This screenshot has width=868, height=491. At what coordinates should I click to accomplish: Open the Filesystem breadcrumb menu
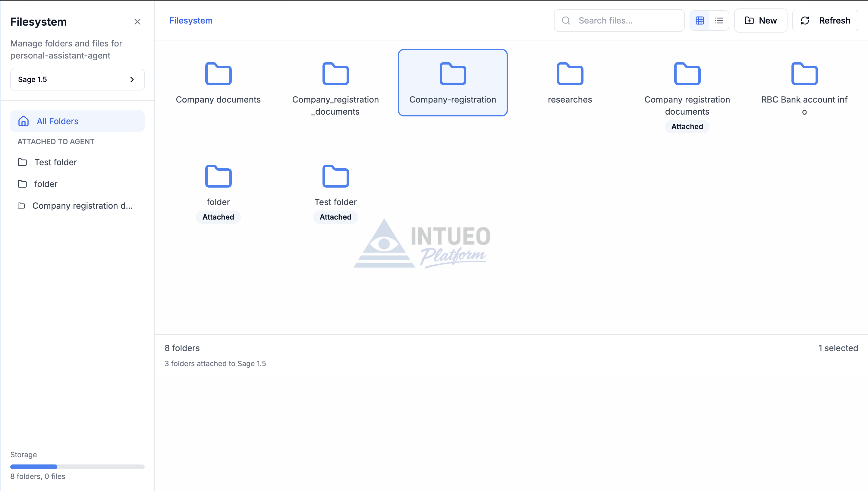click(x=191, y=20)
